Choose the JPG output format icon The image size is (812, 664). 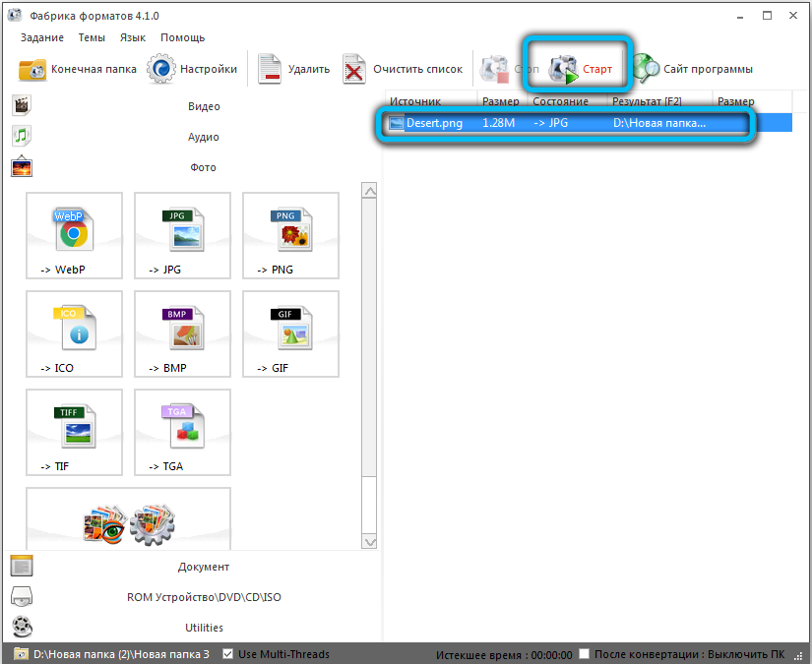(183, 235)
